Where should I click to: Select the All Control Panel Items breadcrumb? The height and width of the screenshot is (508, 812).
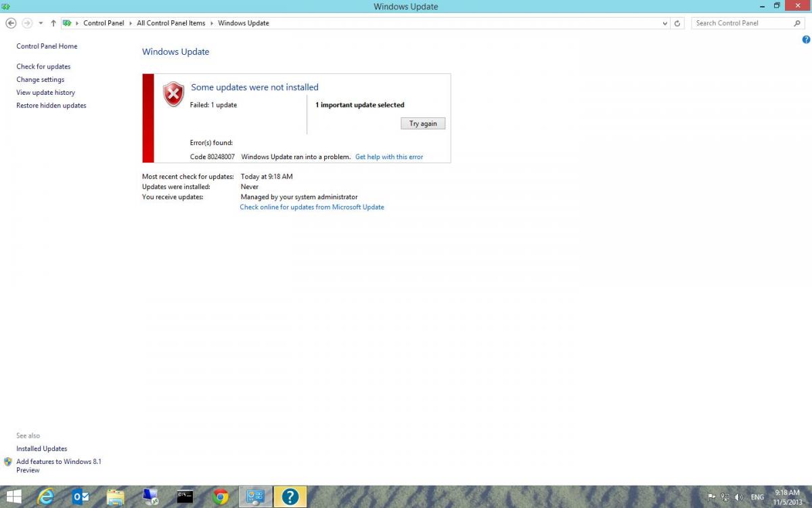[x=171, y=23]
